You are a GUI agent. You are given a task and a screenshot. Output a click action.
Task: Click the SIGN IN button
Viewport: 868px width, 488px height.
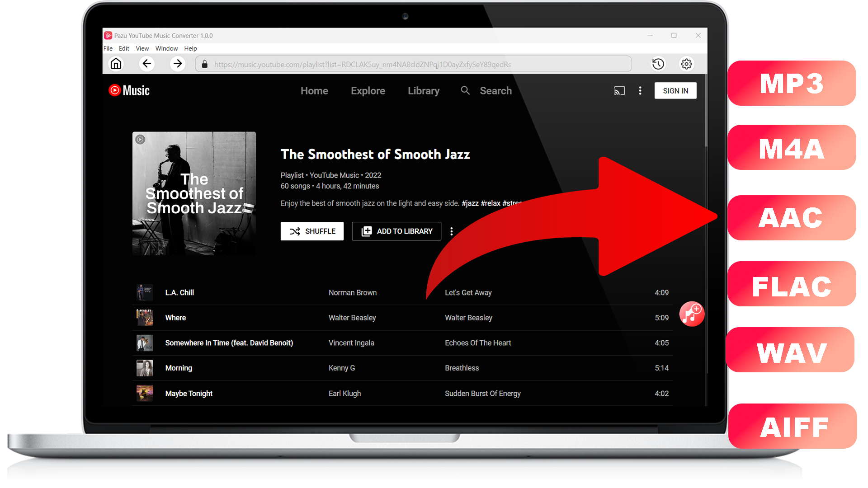675,91
